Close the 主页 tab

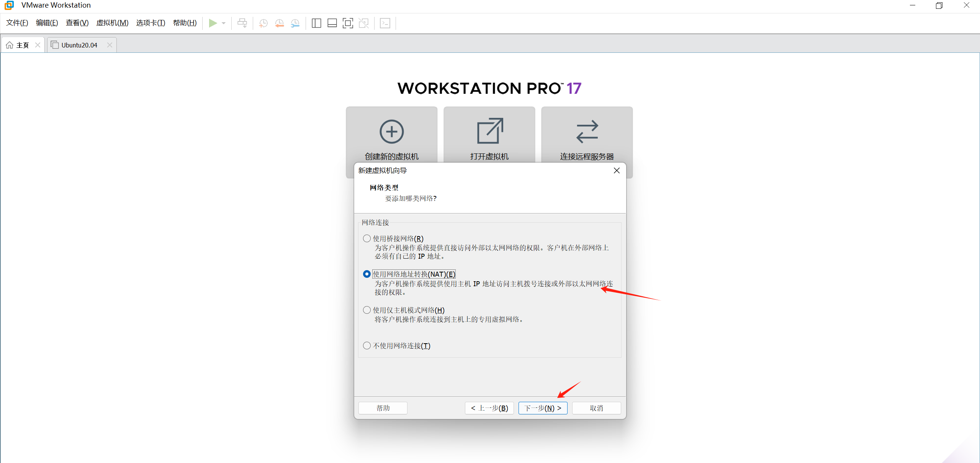pyautogui.click(x=38, y=45)
